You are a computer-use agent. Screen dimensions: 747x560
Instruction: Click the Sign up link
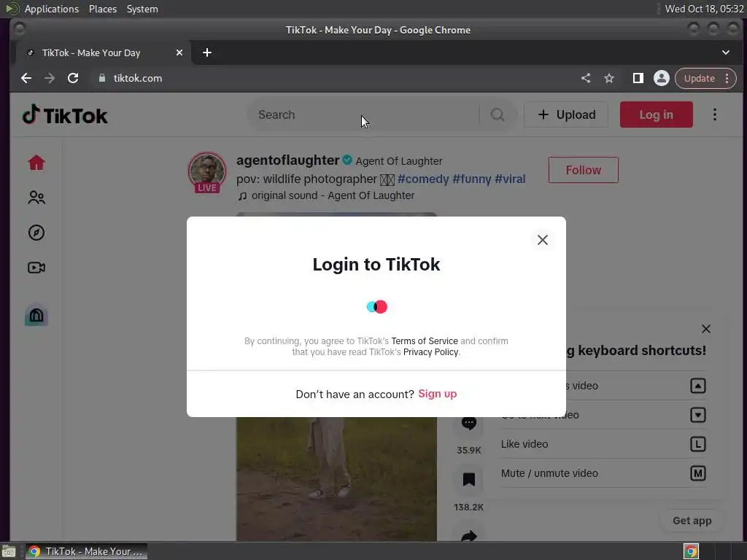coord(438,394)
